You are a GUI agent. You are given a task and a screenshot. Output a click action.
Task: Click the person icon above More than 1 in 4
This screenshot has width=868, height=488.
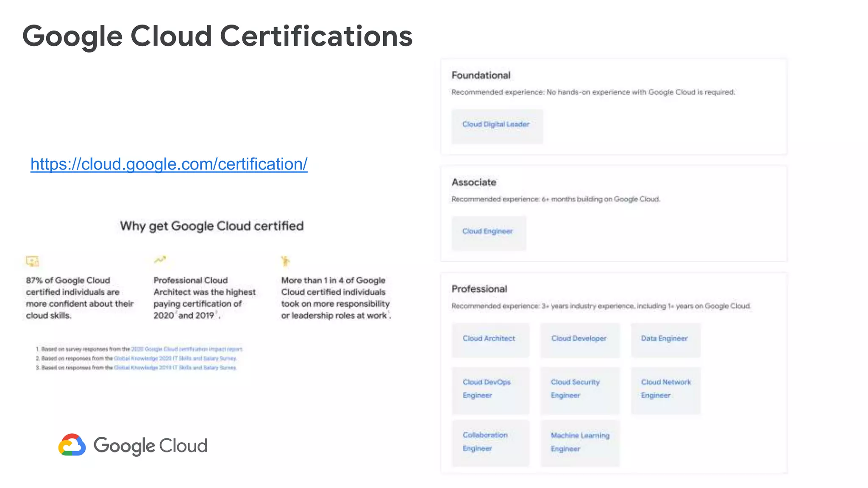tap(286, 261)
